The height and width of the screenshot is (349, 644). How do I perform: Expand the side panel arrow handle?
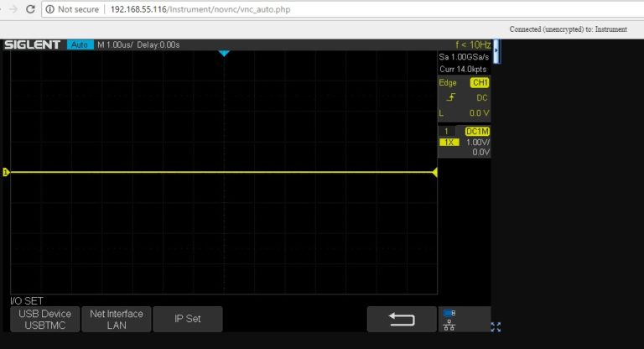[x=496, y=52]
